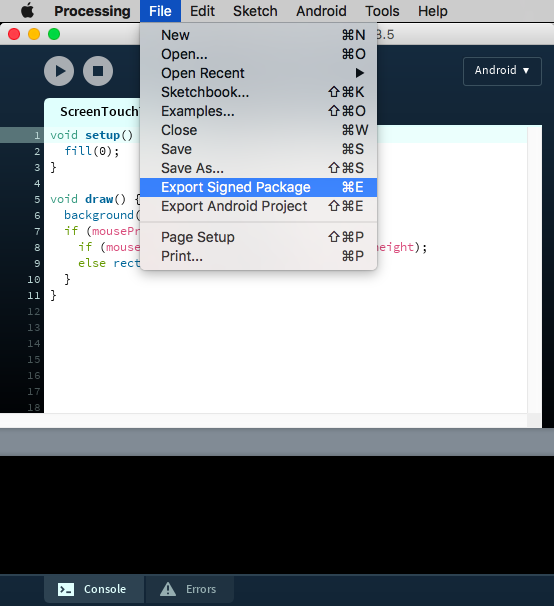Run the sketch with the play button

tap(59, 71)
